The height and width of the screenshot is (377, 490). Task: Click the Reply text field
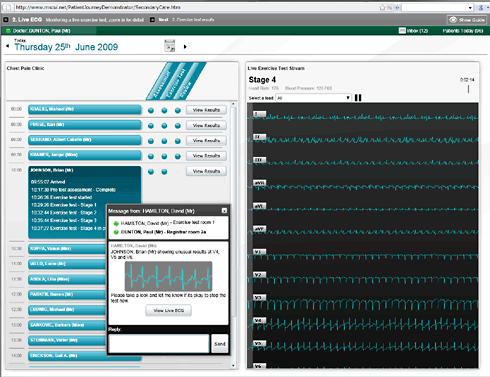click(159, 344)
